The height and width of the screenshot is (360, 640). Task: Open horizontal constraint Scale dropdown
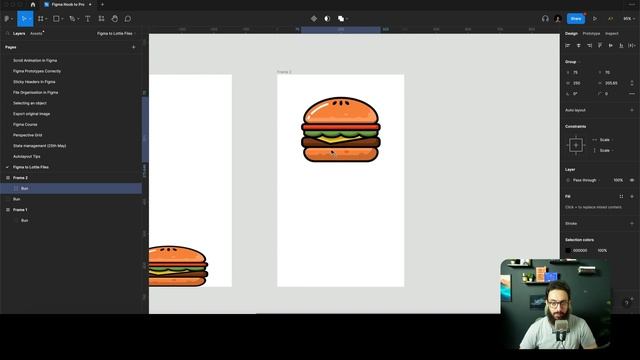coord(606,140)
